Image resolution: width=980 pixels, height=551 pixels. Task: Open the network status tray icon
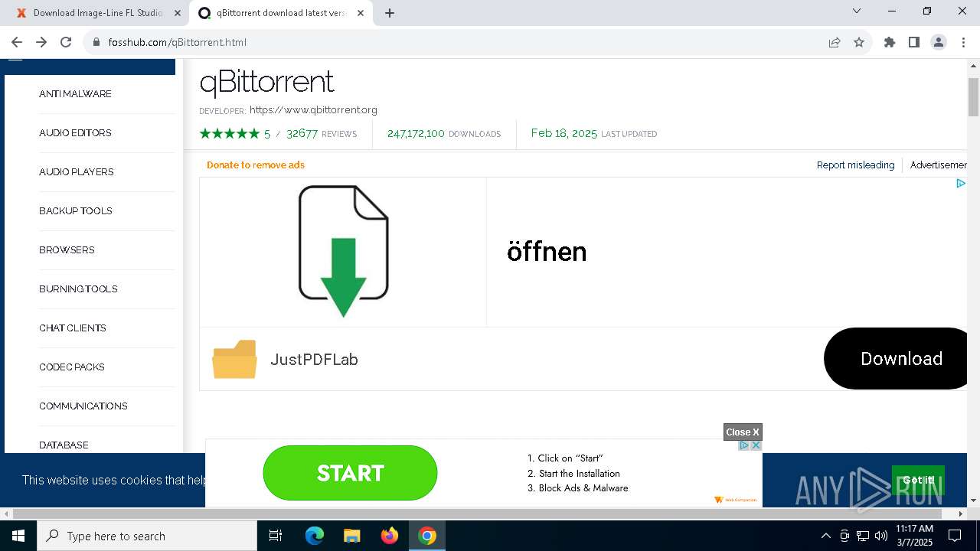[863, 536]
